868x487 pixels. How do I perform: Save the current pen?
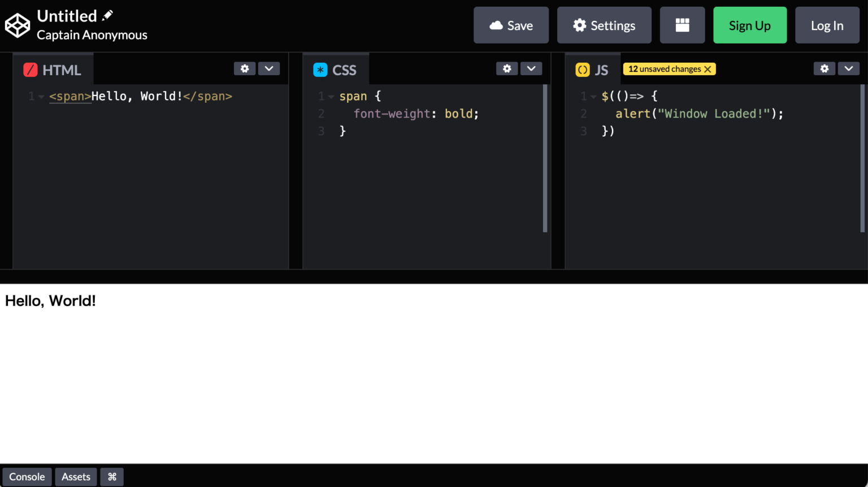point(511,25)
